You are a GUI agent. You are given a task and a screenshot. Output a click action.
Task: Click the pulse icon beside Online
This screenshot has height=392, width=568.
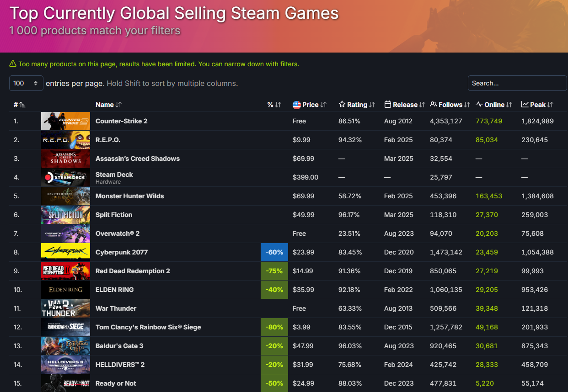pos(479,105)
